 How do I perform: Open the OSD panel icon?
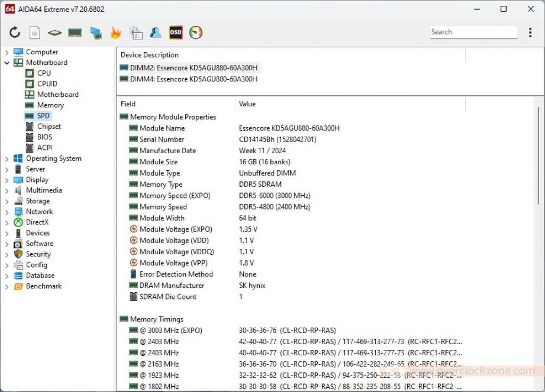(x=176, y=32)
